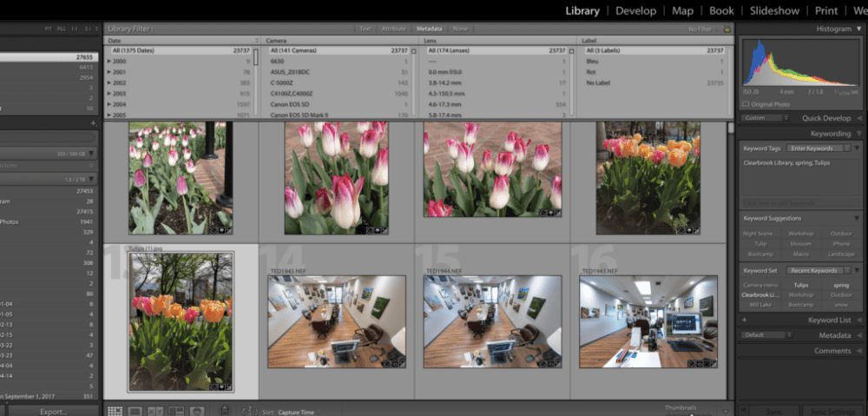Select 'Canon EOS 5D Mark II' camera row
Screen dimensions: 868x416
(x=339, y=116)
